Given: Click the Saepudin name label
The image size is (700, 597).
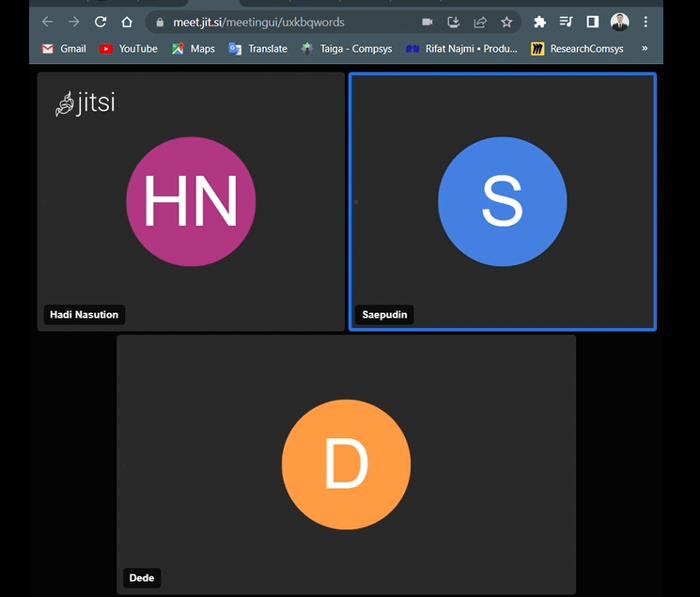Looking at the screenshot, I should (x=384, y=315).
